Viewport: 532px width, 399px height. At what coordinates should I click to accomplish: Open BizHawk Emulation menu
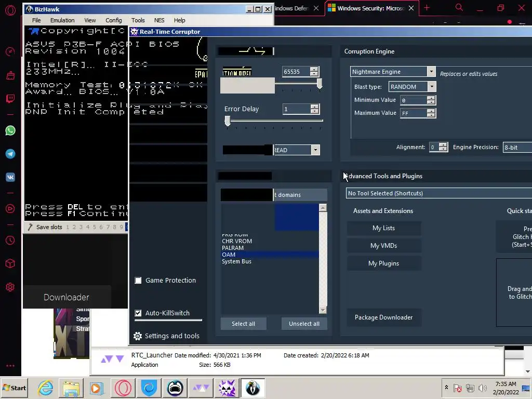pyautogui.click(x=62, y=20)
